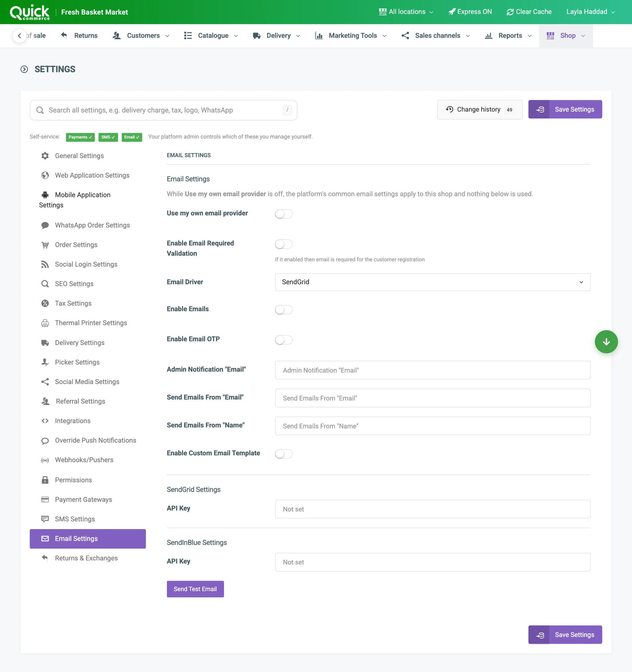Open the Returns nav item
This screenshot has height=672, width=632.
(x=79, y=36)
